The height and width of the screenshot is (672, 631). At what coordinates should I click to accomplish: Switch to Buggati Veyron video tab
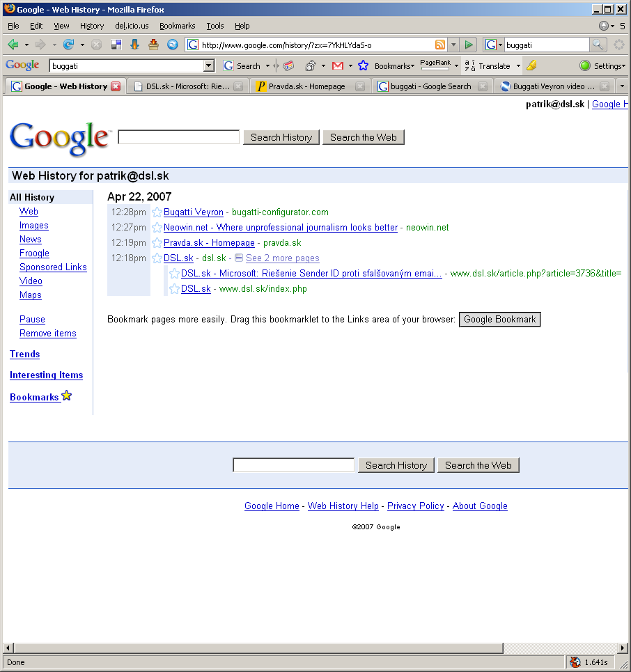554,86
